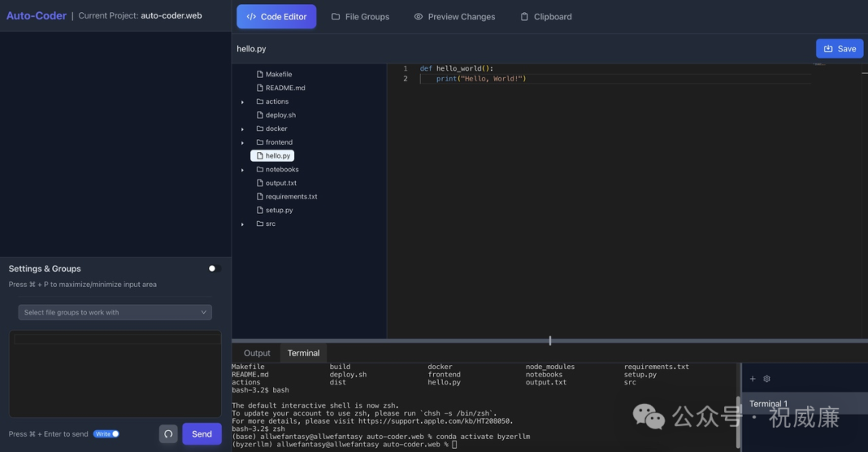The image size is (868, 452).
Task: Expand the frontend folder arrow
Action: (243, 143)
